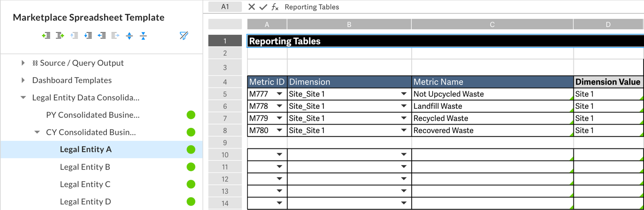The width and height of the screenshot is (644, 210).
Task: Open the insert function fx button
Action: tap(275, 7)
